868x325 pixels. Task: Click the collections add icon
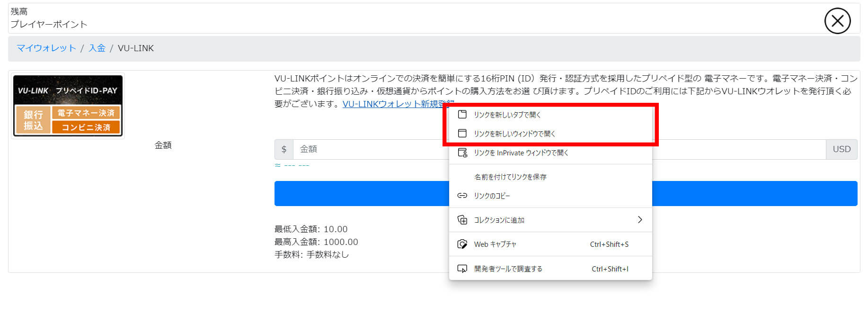click(462, 220)
